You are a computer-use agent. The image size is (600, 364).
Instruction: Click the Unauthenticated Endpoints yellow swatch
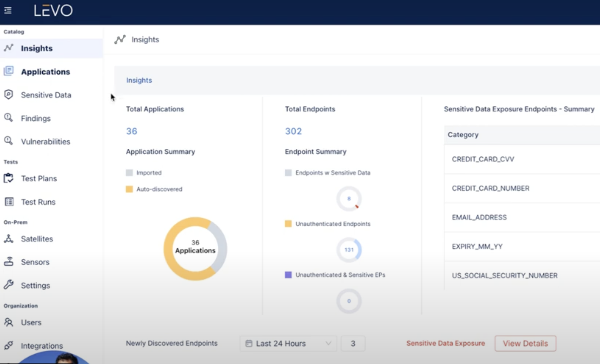click(x=288, y=223)
